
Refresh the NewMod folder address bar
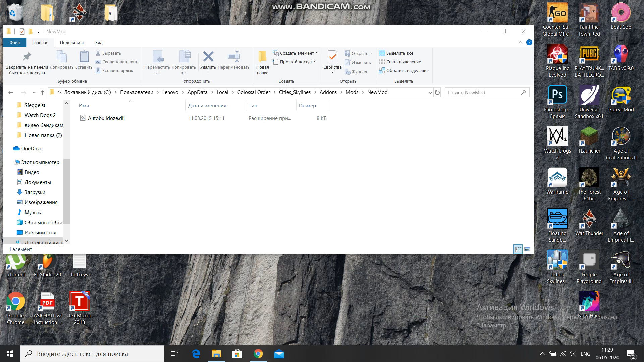tap(437, 93)
